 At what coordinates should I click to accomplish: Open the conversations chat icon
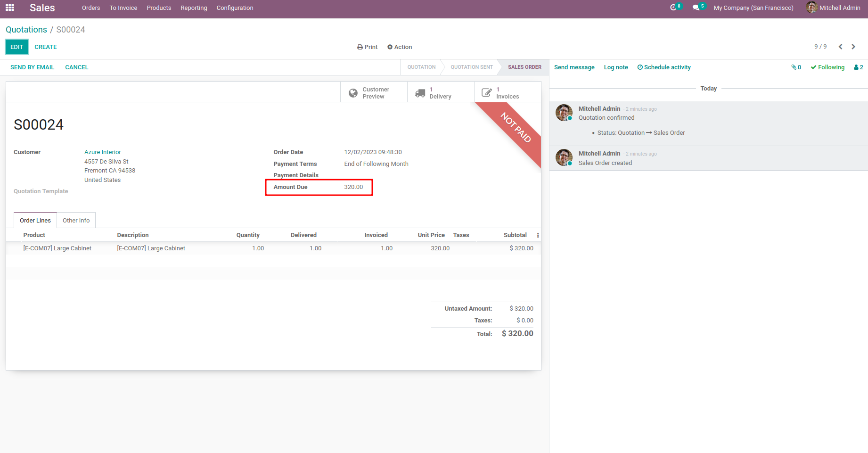pos(696,8)
